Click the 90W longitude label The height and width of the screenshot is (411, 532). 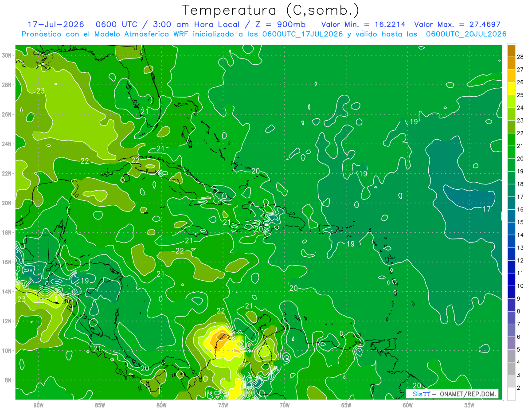[x=38, y=406]
